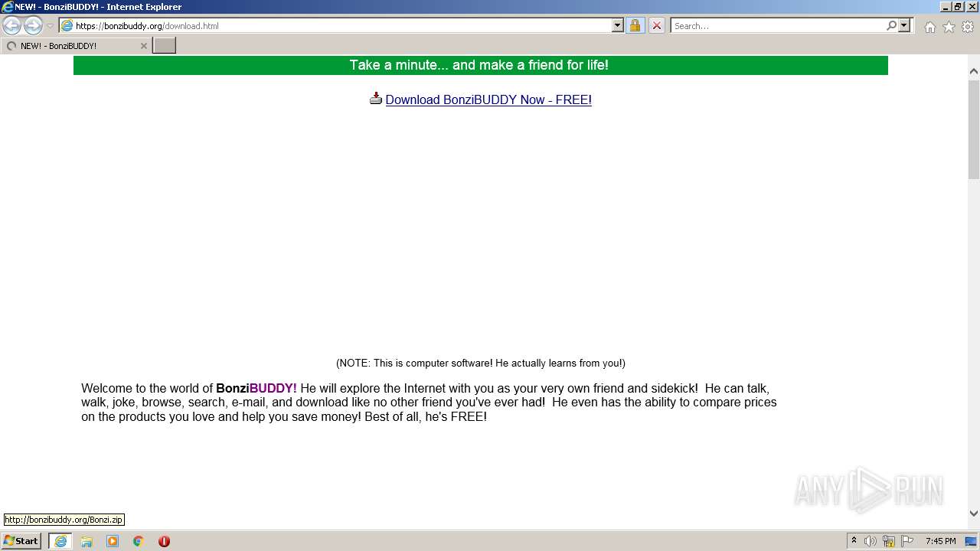
Task: Click the 7:45 PM taskbar clock
Action: 940,541
